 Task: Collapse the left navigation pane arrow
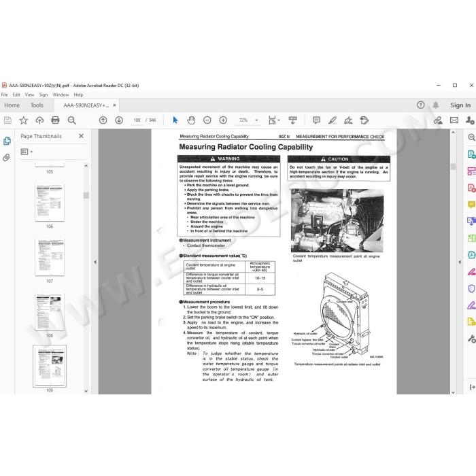point(95,262)
